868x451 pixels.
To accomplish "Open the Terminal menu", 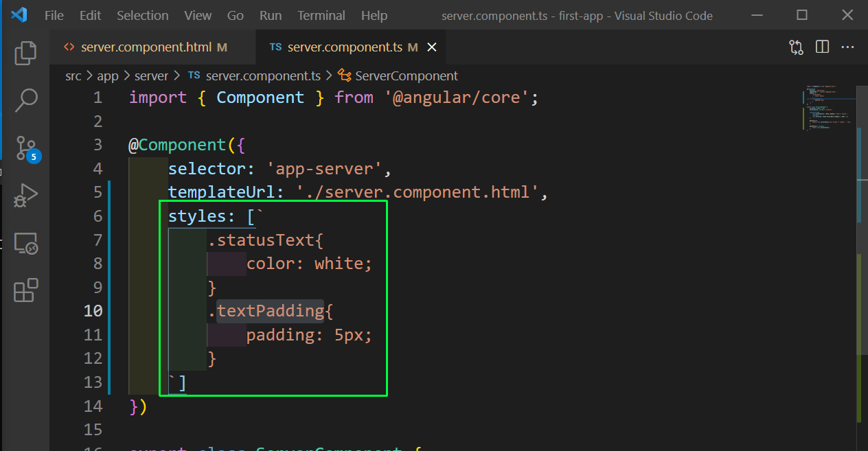I will click(x=321, y=15).
